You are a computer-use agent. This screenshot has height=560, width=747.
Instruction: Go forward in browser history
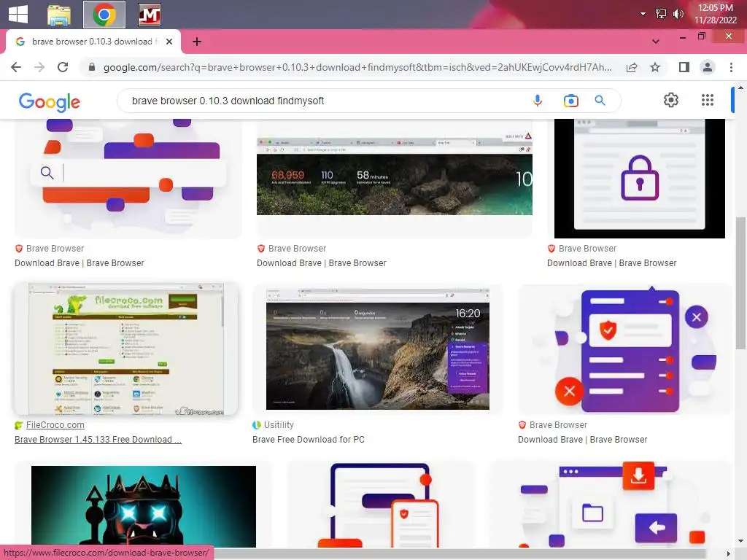39,67
